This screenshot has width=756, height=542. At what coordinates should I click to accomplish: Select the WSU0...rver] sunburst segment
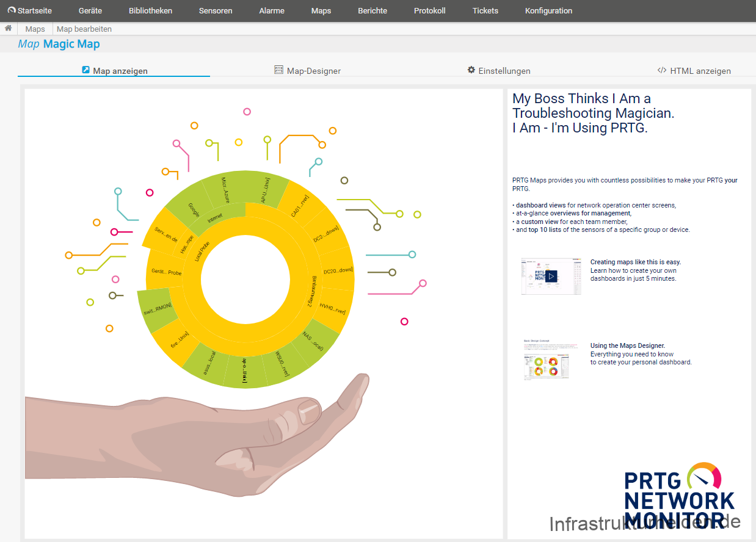coord(282,364)
